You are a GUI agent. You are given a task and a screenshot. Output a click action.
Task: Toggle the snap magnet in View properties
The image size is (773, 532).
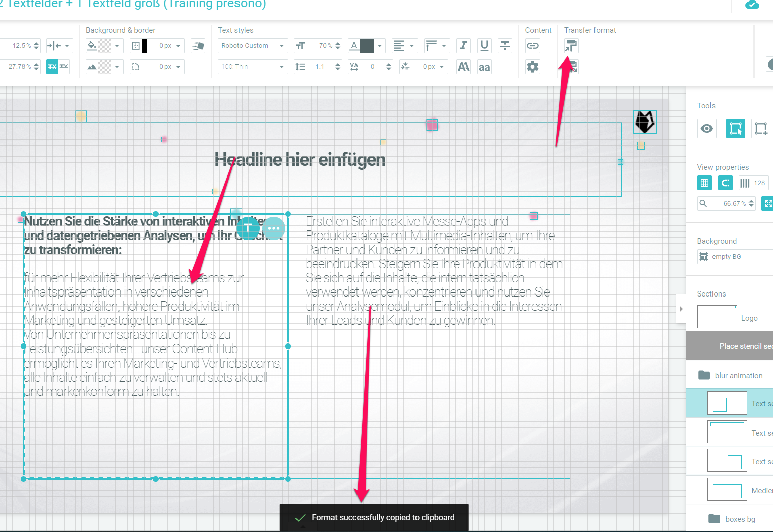(725, 183)
